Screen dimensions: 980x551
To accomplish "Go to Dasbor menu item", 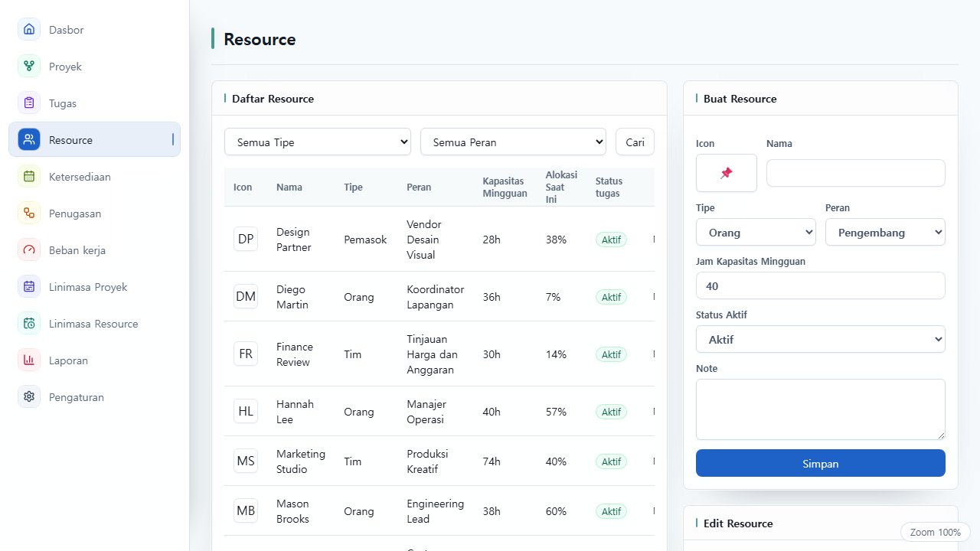I will pos(94,30).
